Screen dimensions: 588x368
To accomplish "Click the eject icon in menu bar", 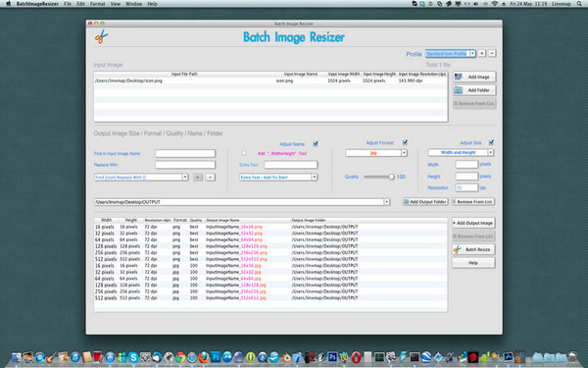I will tap(504, 4).
